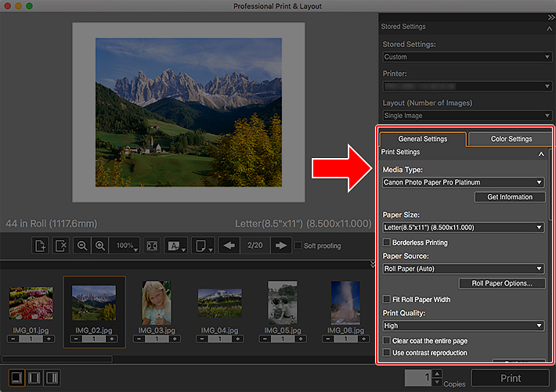Select the single-pane view layout icon
Screen dimensions: 556x392
click(16, 379)
